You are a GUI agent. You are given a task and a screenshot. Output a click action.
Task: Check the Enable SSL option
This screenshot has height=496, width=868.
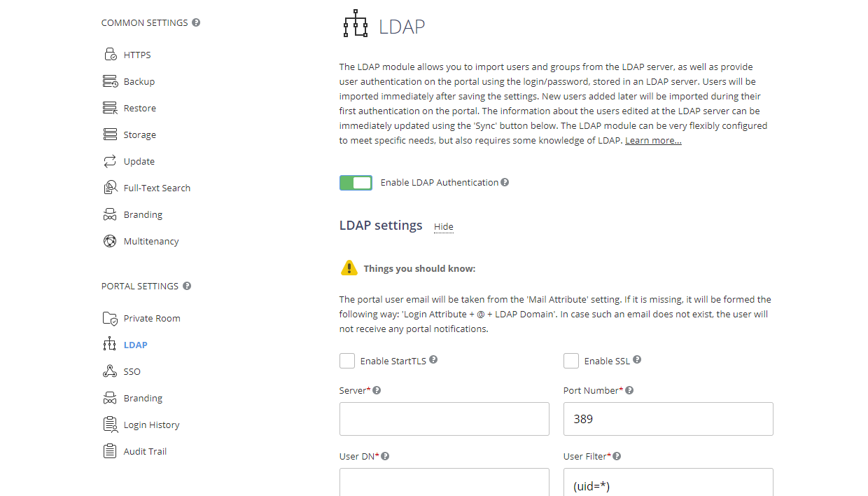coord(571,360)
